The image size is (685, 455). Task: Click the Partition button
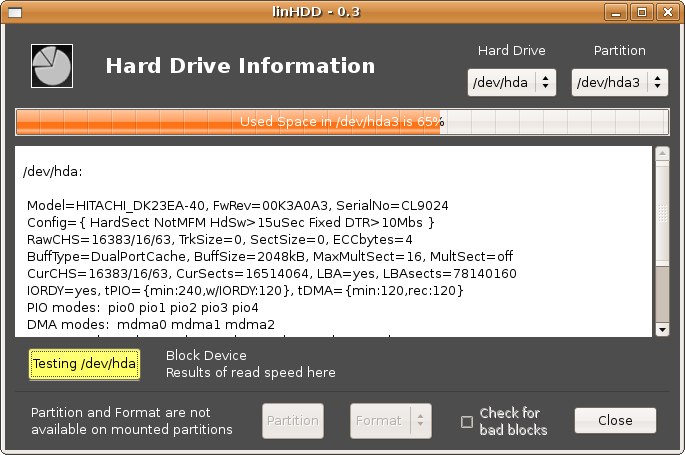293,421
